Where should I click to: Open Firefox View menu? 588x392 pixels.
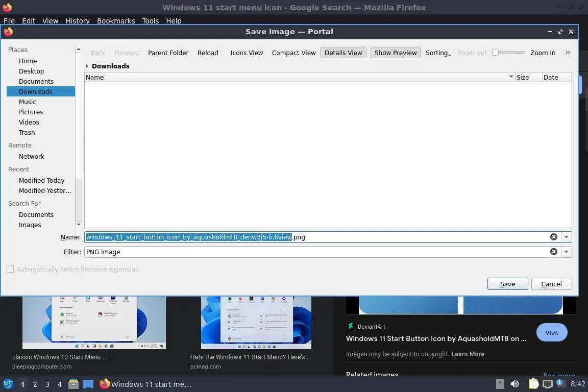50,20
